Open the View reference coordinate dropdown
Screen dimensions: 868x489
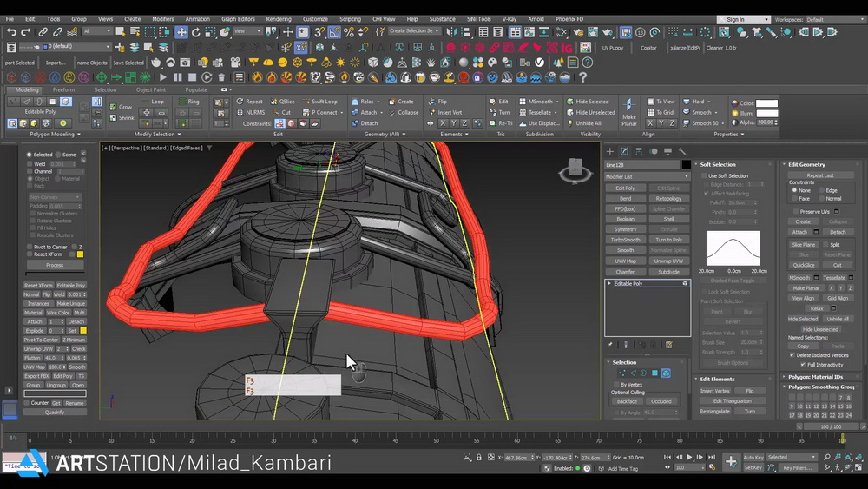pyautogui.click(x=247, y=31)
